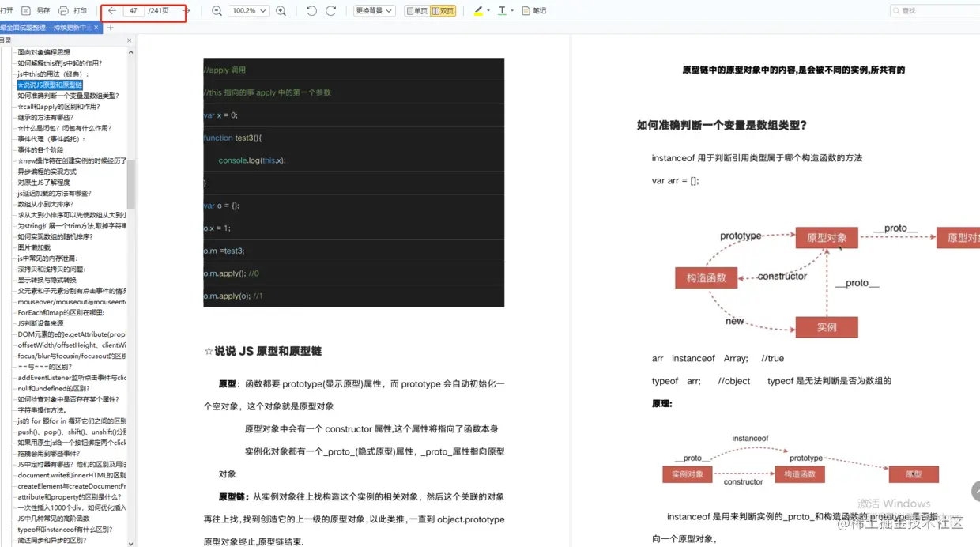
Task: Open outline item 显示转换与隐式转换
Action: click(47, 280)
